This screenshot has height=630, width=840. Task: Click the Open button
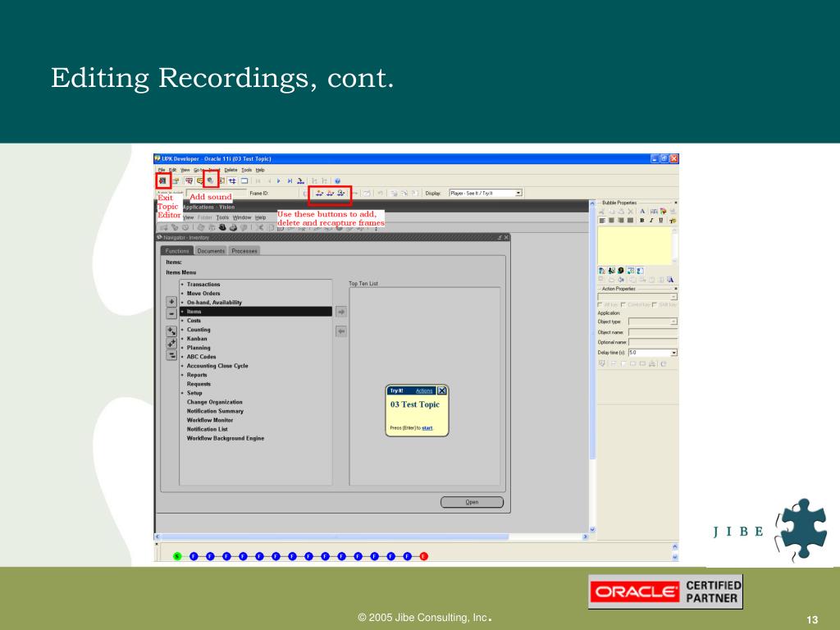[x=472, y=502]
